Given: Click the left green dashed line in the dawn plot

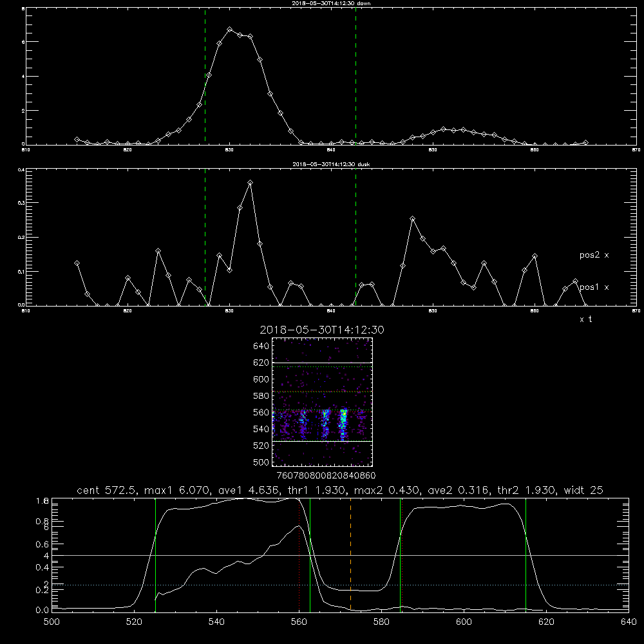Looking at the screenshot, I should 205,76.
